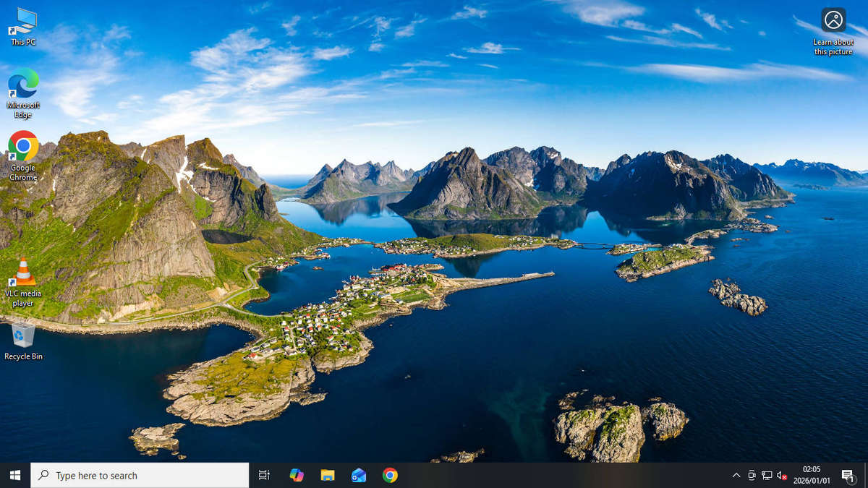Expand hidden system tray icons
The image size is (868, 488).
pyautogui.click(x=736, y=475)
